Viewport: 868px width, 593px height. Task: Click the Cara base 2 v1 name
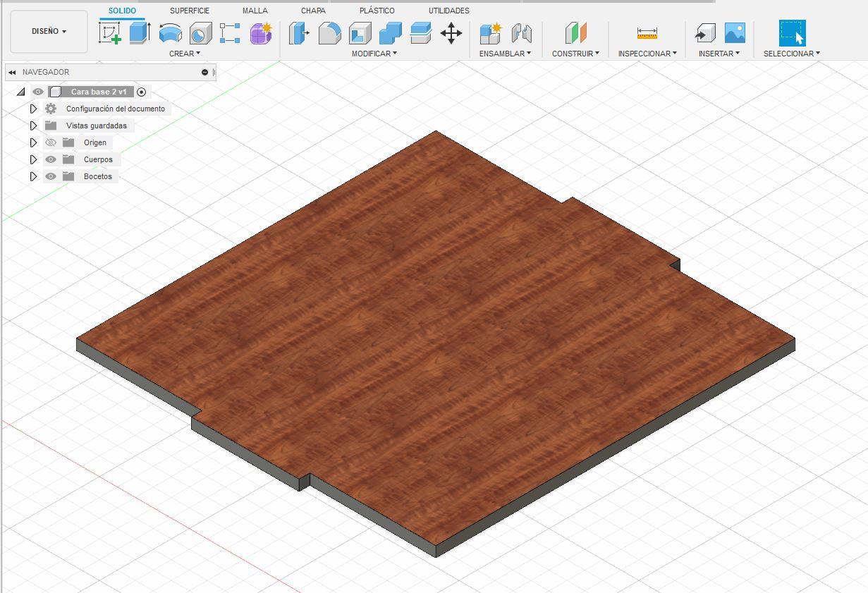click(x=99, y=92)
